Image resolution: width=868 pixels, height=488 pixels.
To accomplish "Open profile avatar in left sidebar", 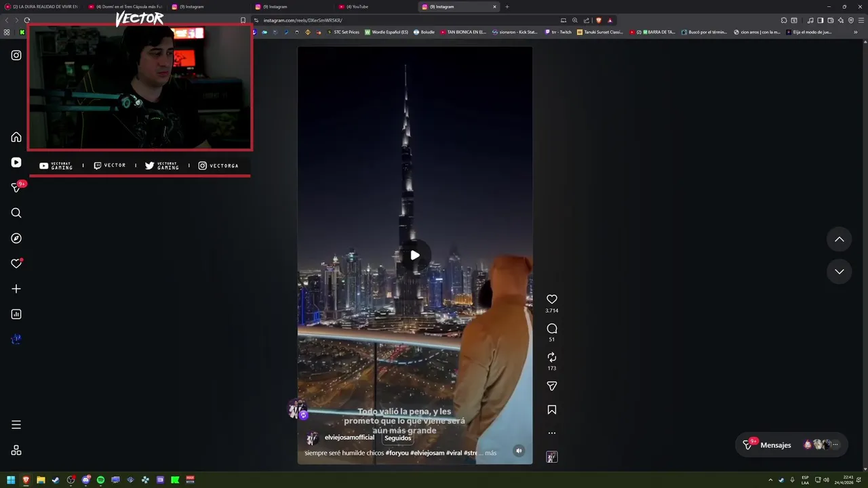I will pos(16,339).
